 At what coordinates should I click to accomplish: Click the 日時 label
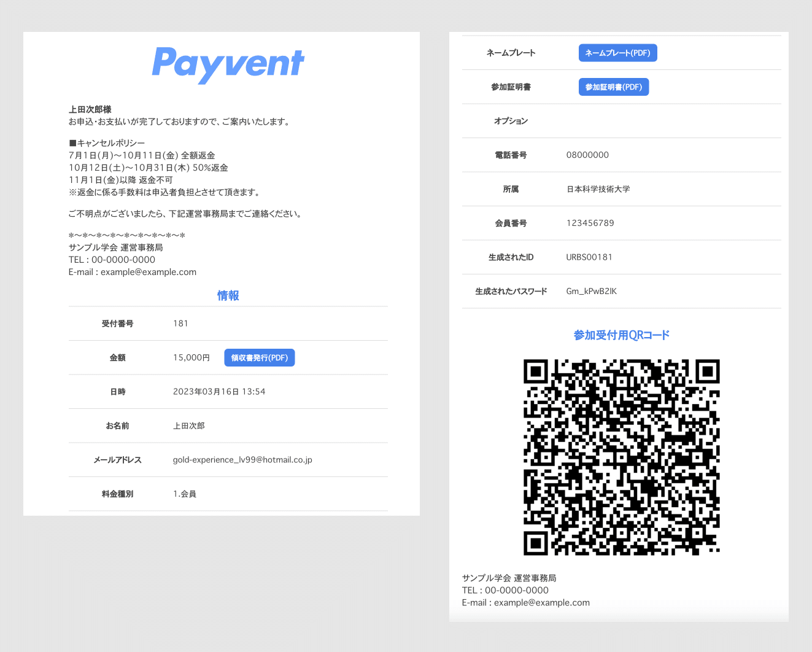(x=118, y=392)
